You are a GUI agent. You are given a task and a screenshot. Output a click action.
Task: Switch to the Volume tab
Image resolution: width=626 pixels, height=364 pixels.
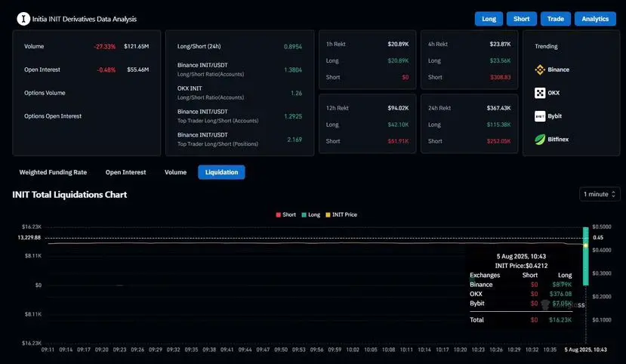point(176,172)
